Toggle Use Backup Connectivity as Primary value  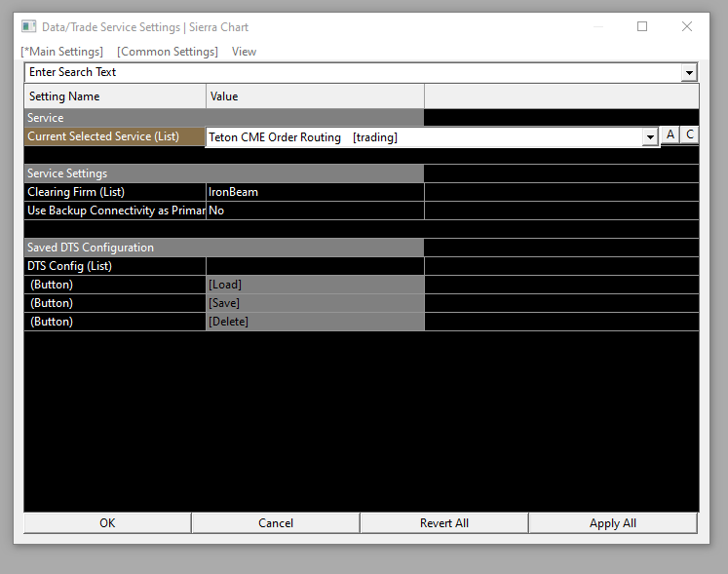tap(315, 210)
